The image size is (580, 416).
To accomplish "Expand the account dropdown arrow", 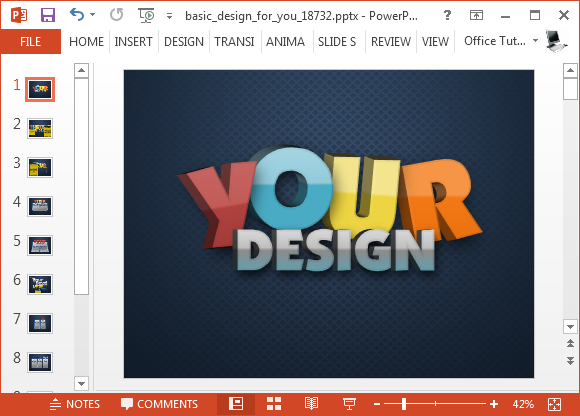I will [x=535, y=40].
